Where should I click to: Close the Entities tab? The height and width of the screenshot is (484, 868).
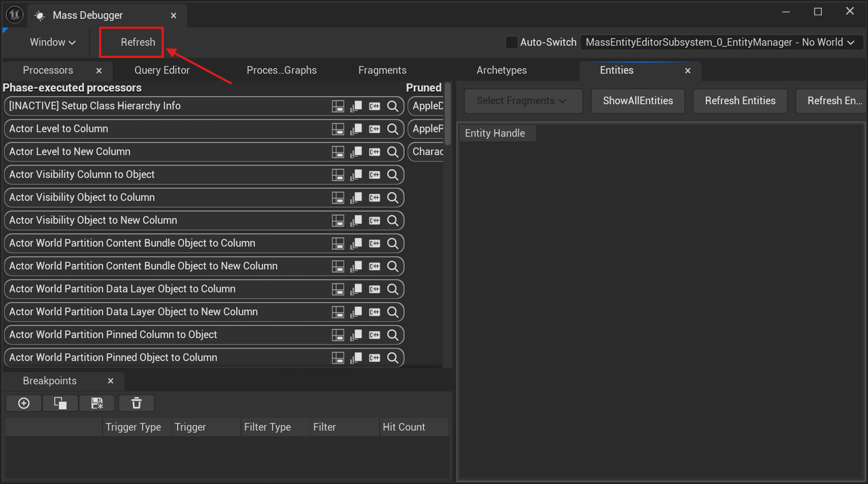(x=688, y=71)
